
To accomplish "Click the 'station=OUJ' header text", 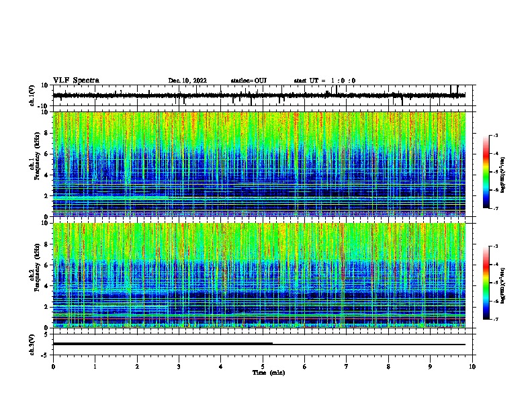I will tap(249, 81).
